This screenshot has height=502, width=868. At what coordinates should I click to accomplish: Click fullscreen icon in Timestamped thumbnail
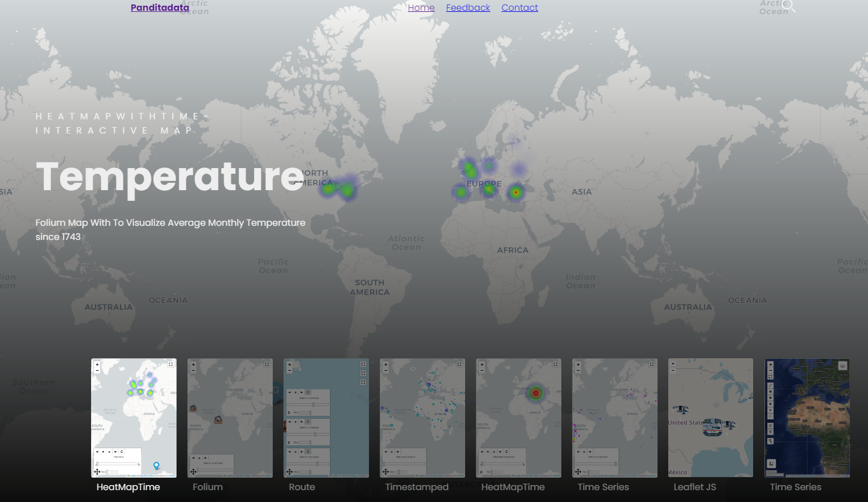click(459, 364)
